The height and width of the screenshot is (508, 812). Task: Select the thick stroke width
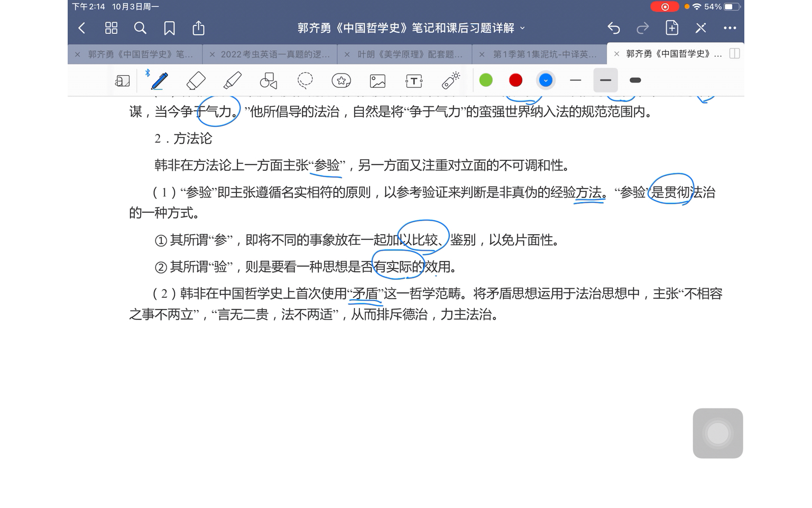(635, 80)
